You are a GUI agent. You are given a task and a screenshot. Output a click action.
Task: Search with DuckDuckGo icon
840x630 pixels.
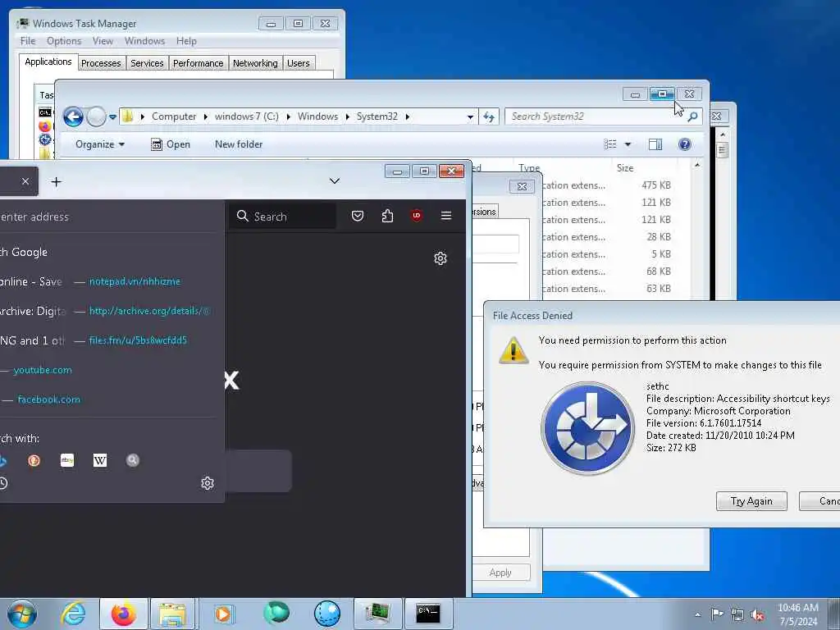(34, 460)
